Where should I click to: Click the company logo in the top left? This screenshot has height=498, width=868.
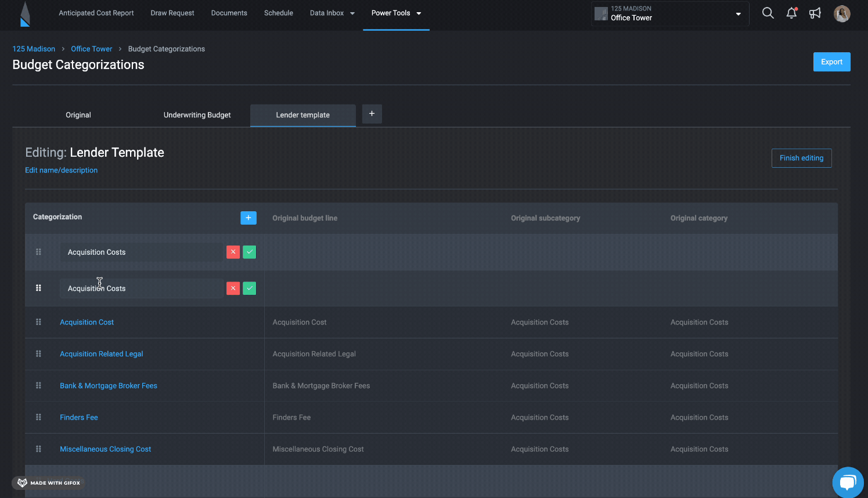(24, 15)
